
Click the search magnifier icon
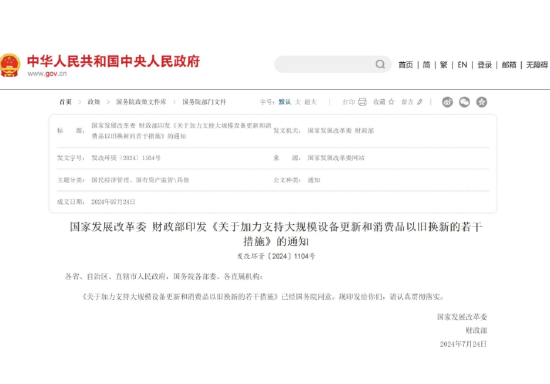380,64
